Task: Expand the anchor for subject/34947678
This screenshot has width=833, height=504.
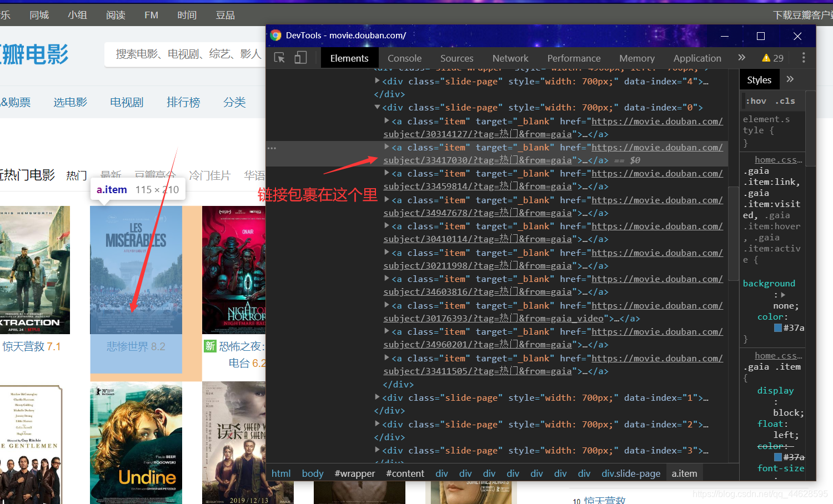Action: 387,200
